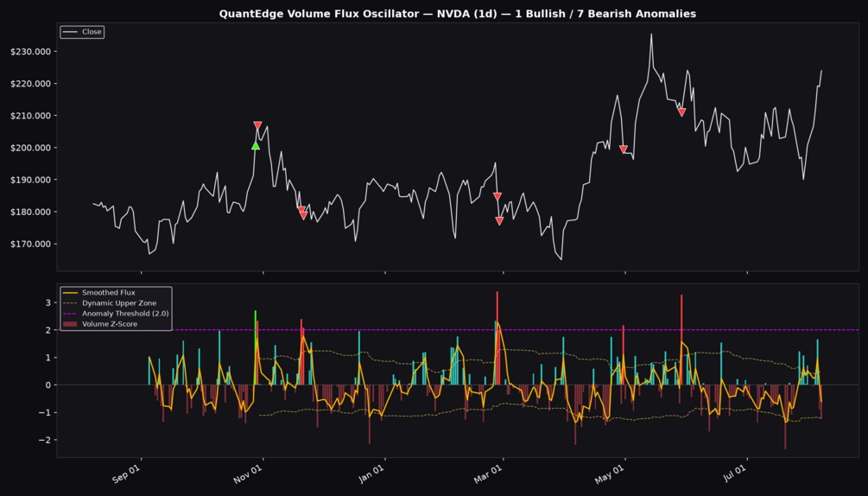
Task: Click the −1 tick label on oscillator axis
Action: pyautogui.click(x=46, y=413)
